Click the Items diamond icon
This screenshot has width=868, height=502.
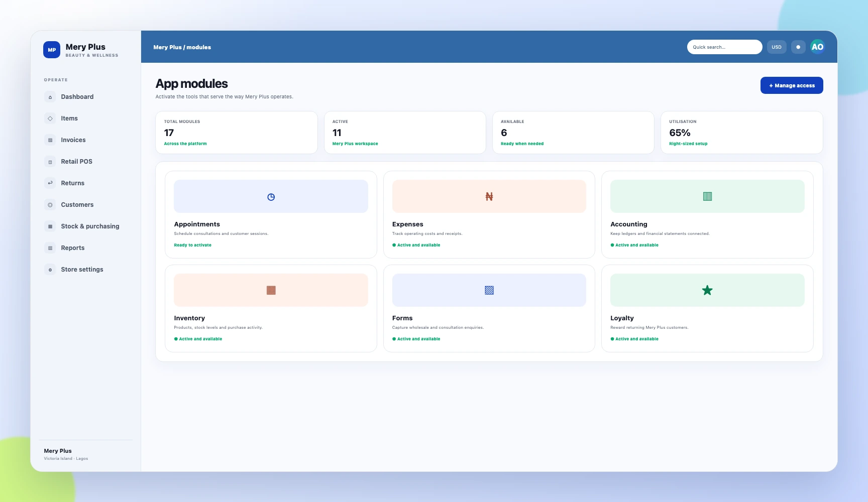[x=50, y=118]
